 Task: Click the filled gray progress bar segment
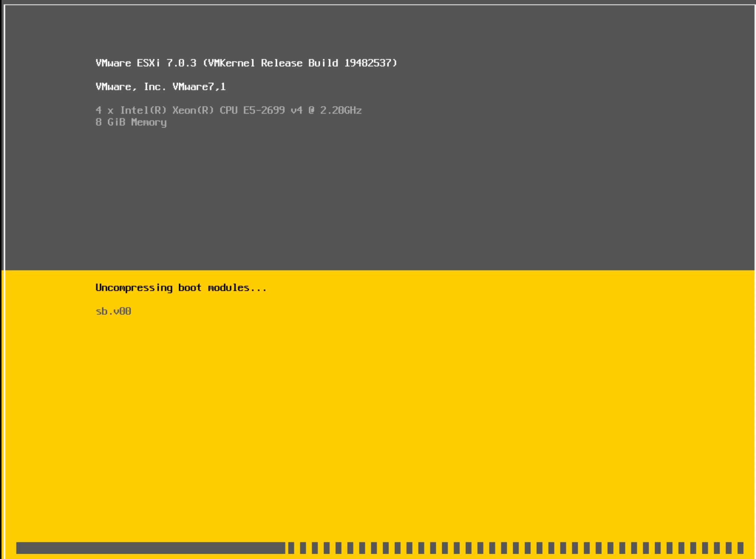[x=150, y=547]
